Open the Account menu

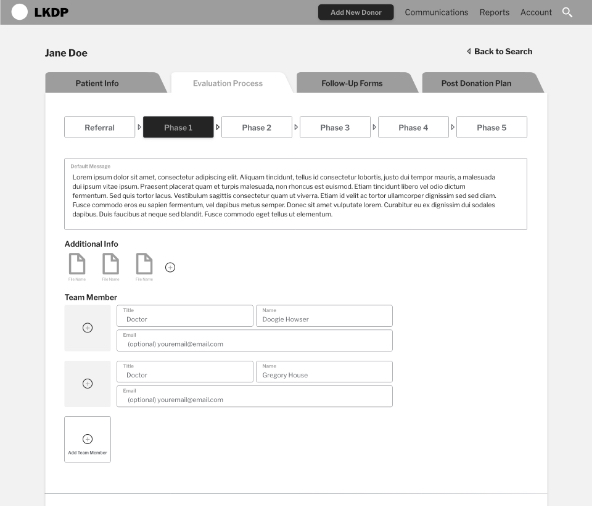[x=536, y=12]
